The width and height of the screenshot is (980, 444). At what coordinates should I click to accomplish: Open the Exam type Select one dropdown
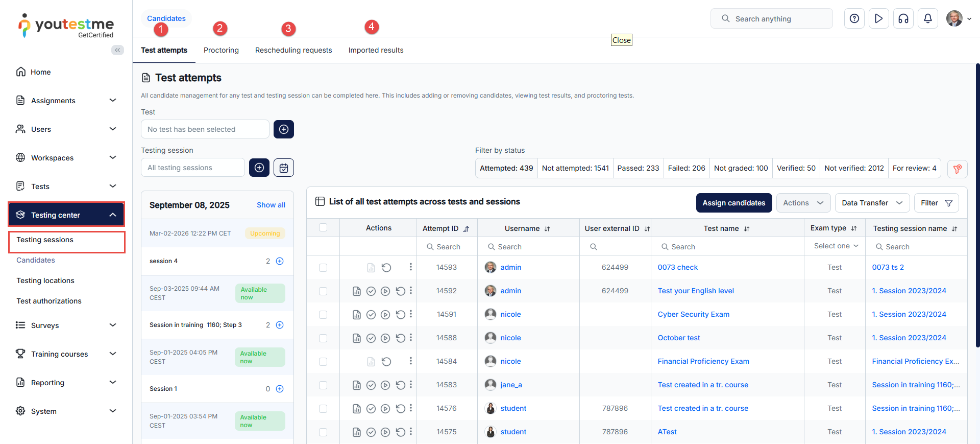pyautogui.click(x=836, y=246)
